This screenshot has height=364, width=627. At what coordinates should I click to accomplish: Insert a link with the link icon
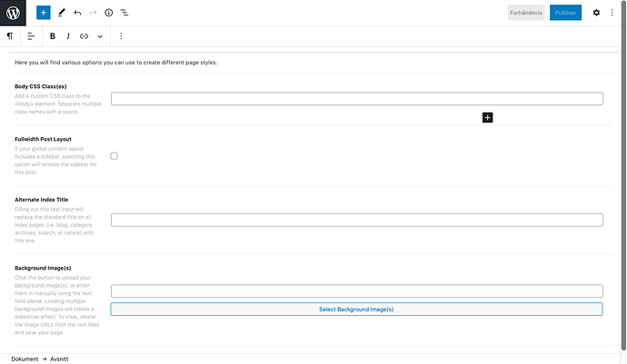[85, 36]
